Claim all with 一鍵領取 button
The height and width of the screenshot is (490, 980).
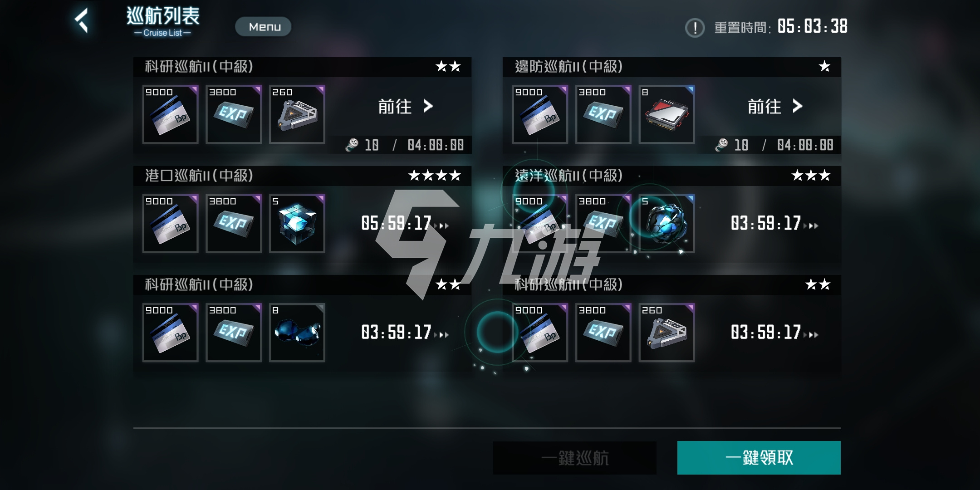(759, 458)
